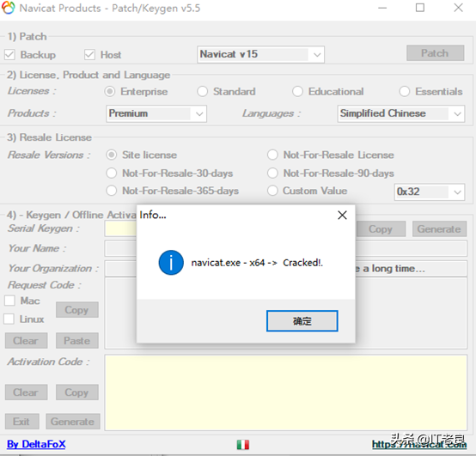
Task: Select the Educational license option
Action: (x=297, y=91)
